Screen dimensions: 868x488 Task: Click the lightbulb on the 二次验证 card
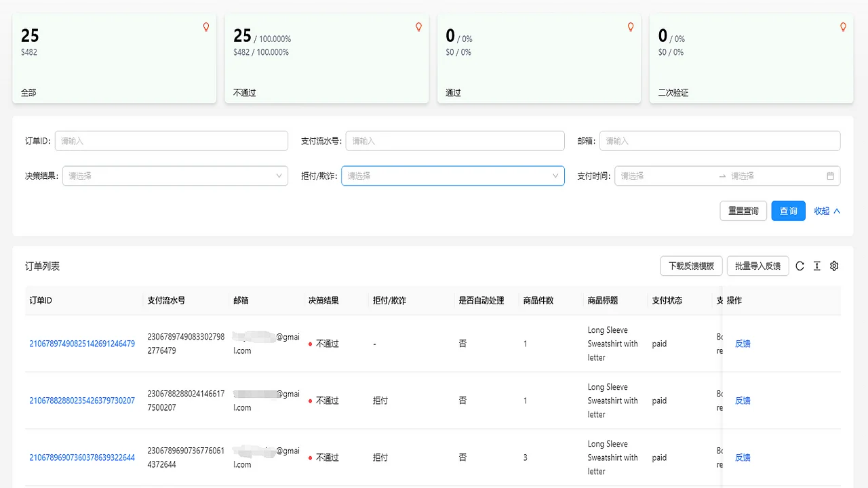pyautogui.click(x=843, y=27)
